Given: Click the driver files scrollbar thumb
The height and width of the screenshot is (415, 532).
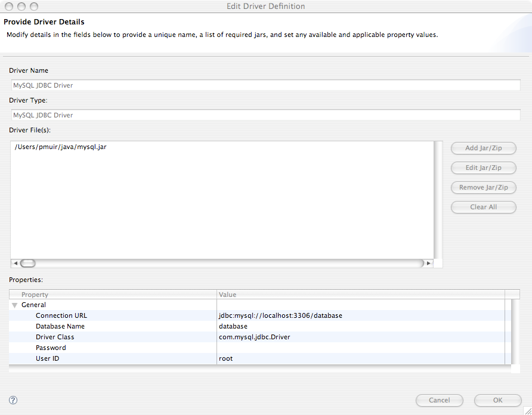Looking at the screenshot, I should coord(28,263).
